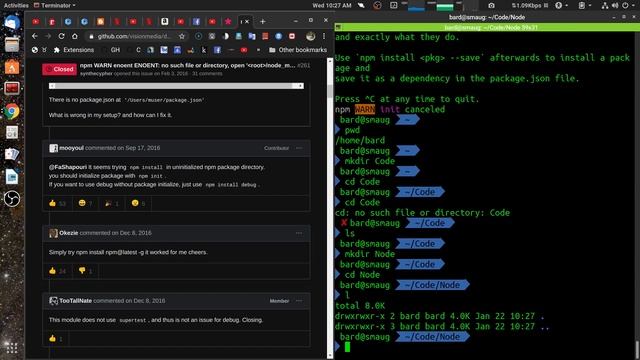The image size is (640, 360).
Task: Toggle thumbs-down reaction on Okezie's comment
Action: (85, 271)
